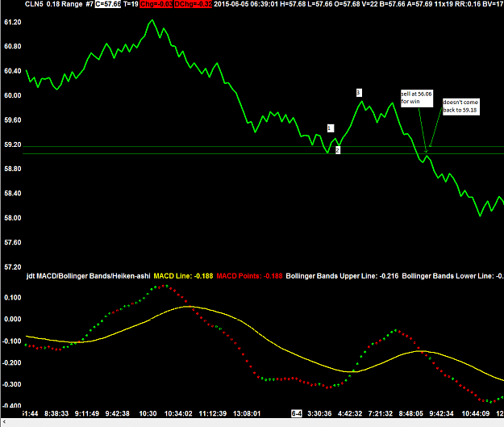Image resolution: width=504 pixels, height=427 pixels.
Task: Click the 2015-06-05 06:39:01 timestamp
Action: 246,4
